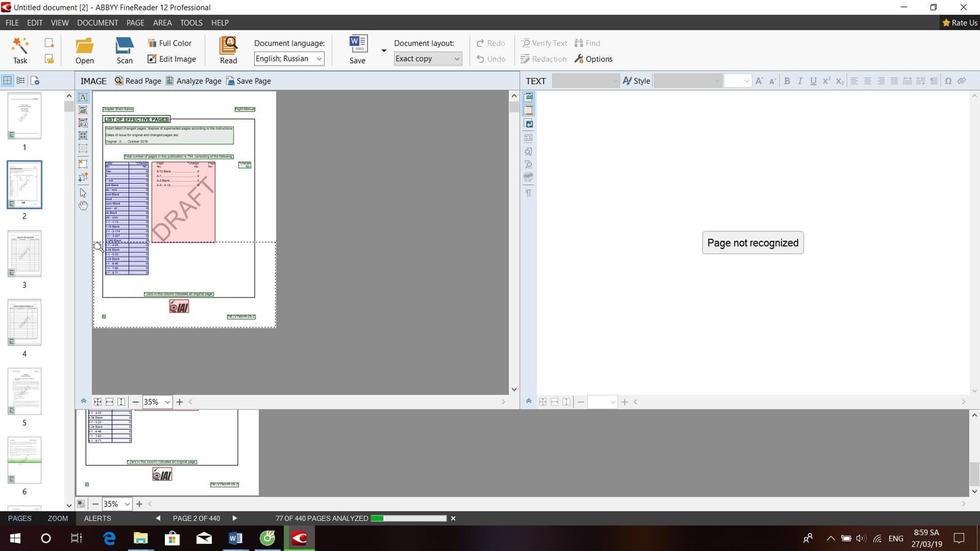Screen dimensions: 980x551
Task: Go to the previous page arrow
Action: click(x=158, y=519)
